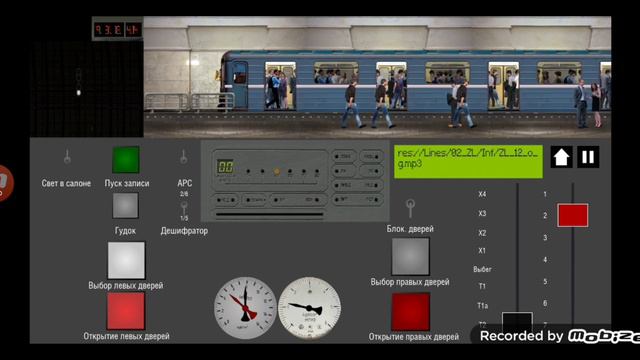Image resolution: width=640 pixels, height=360 pixels.
Task: Sound the horn with the Гудок button
Action: coord(125,205)
